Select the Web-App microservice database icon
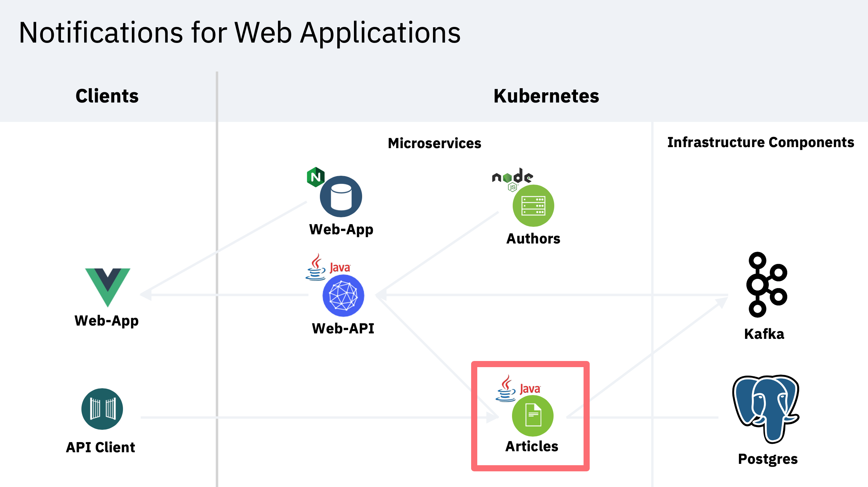Image resolution: width=868 pixels, height=487 pixels. point(341,197)
